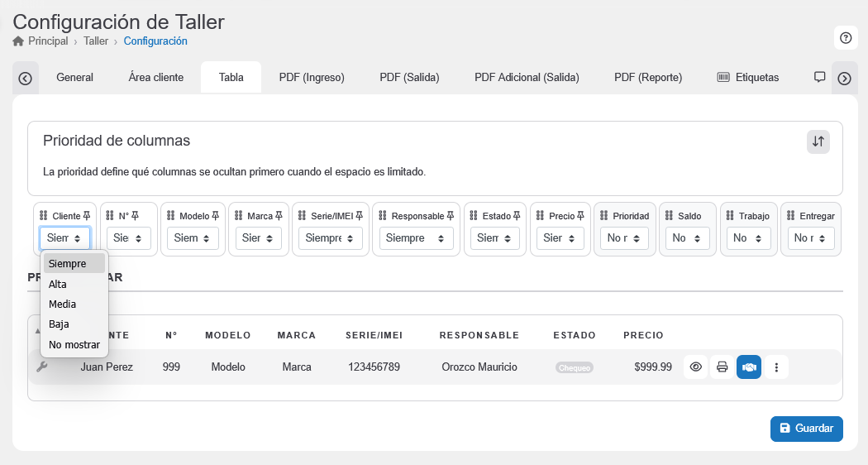Open the PDF (Ingreso) tab
Viewport: 868px width, 465px height.
(312, 78)
